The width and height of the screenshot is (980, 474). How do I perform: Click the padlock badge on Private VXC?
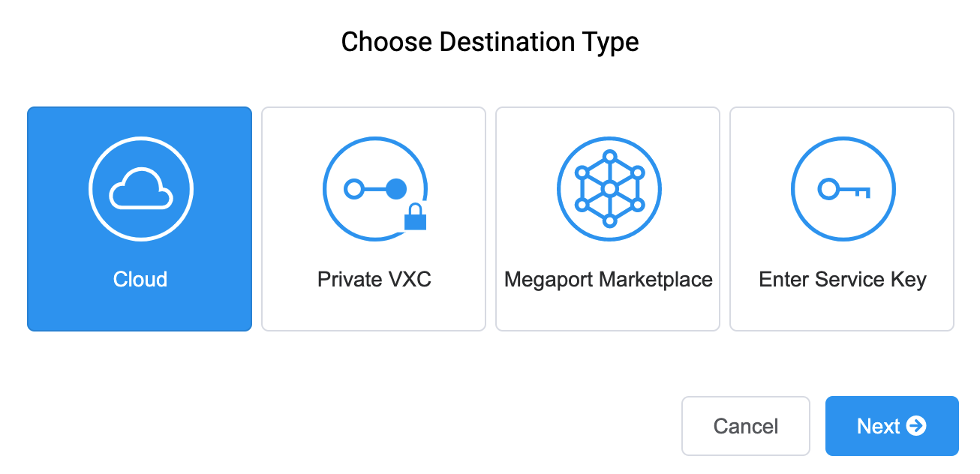tap(415, 217)
